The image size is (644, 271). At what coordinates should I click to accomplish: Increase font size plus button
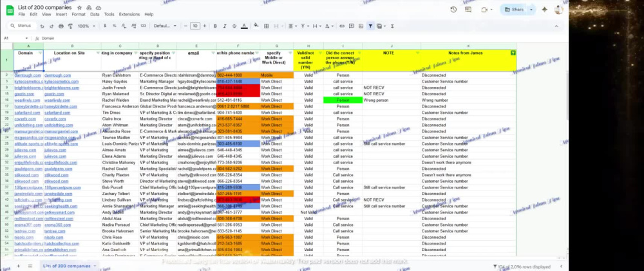205,26
